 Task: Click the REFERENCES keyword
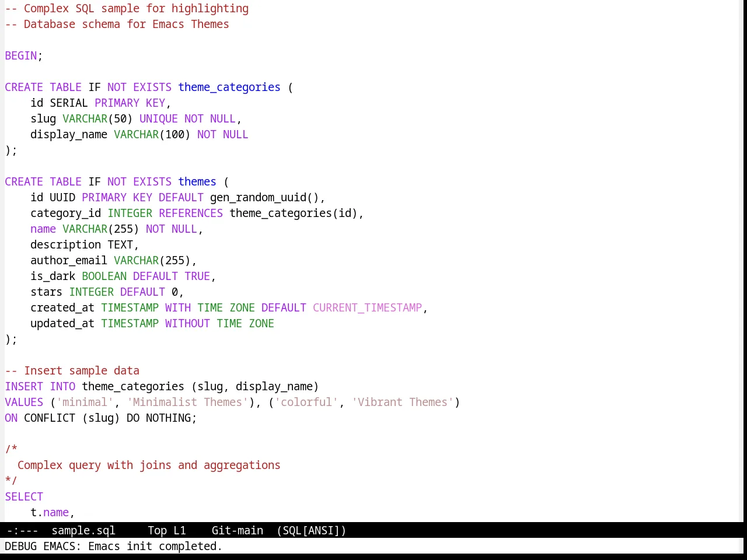191,213
